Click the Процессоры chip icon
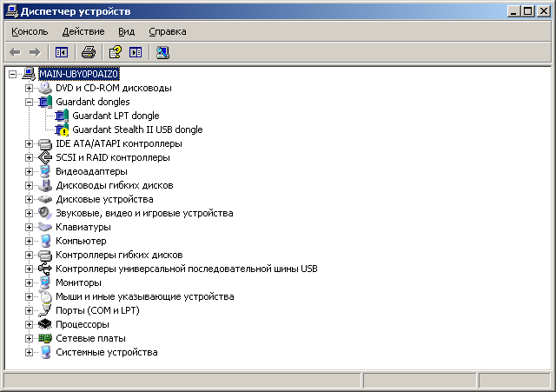The image size is (556, 392). coord(45,324)
